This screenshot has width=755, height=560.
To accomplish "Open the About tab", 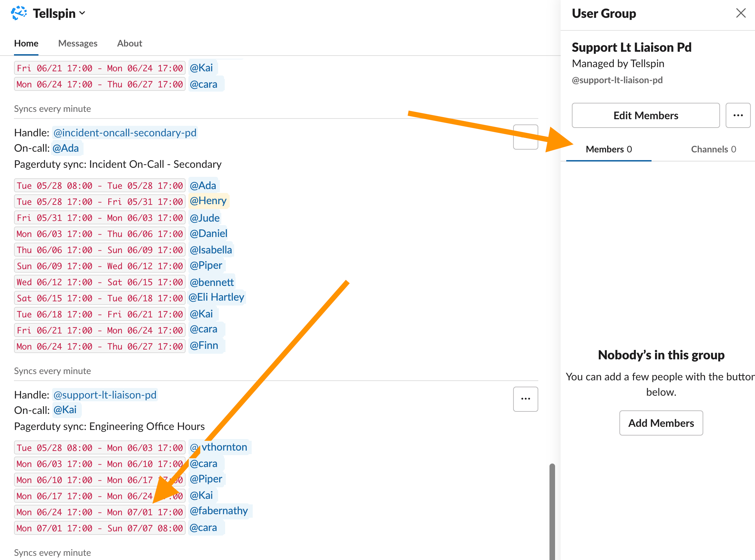I will click(130, 43).
